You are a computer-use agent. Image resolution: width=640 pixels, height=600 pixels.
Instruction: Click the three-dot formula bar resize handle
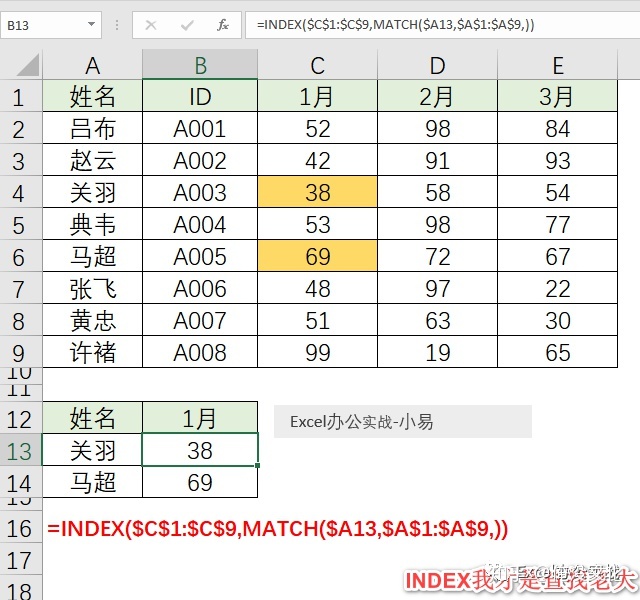point(117,25)
